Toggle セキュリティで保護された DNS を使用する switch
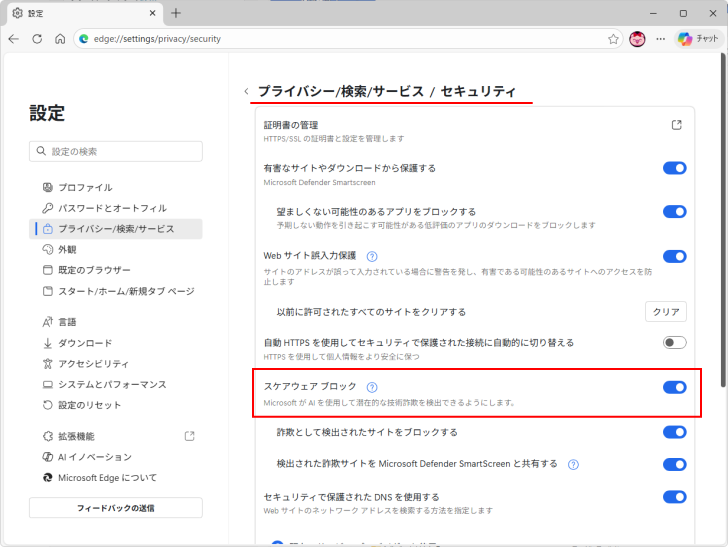This screenshot has height=547, width=728. [x=675, y=497]
